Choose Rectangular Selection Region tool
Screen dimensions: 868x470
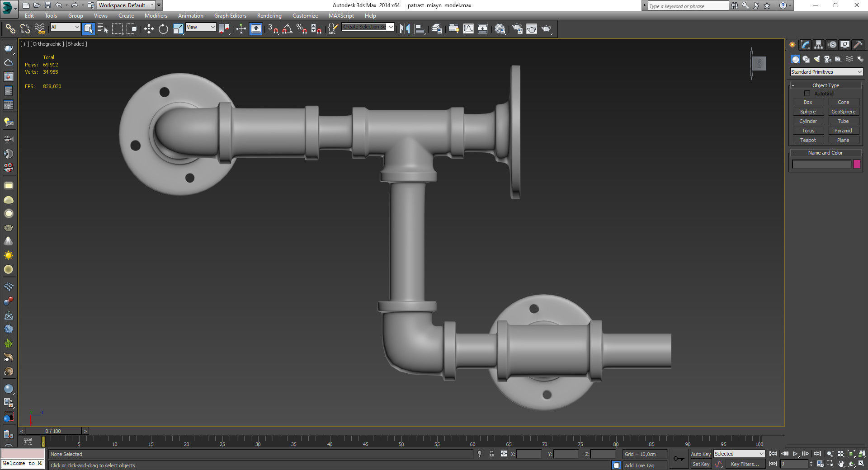coord(117,29)
